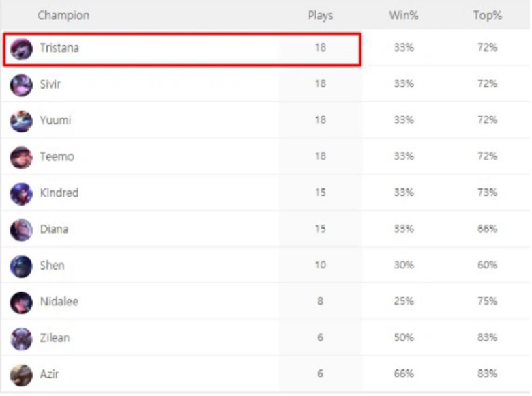Click Shen's 10 plays value
The height and width of the screenshot is (396, 532).
tap(320, 266)
